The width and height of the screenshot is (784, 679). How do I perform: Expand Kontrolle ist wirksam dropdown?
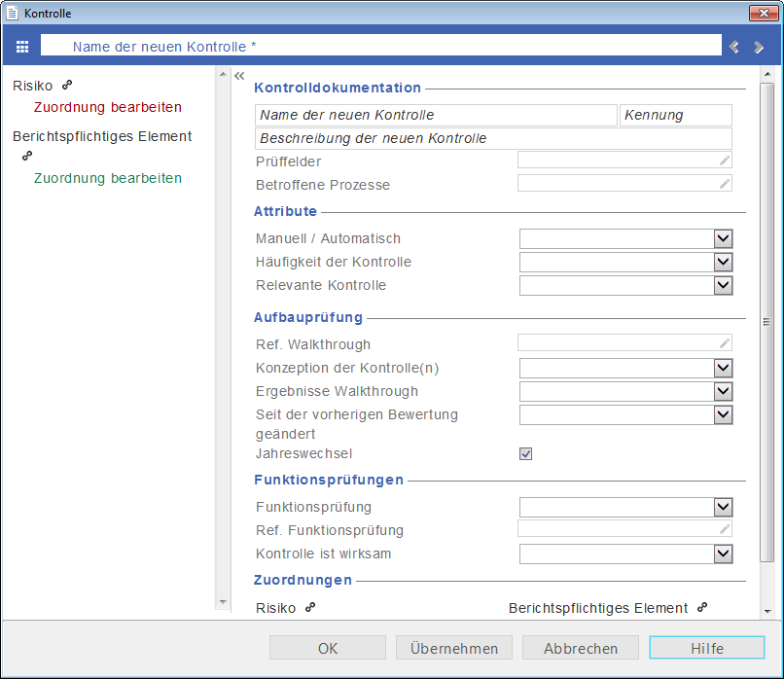723,554
